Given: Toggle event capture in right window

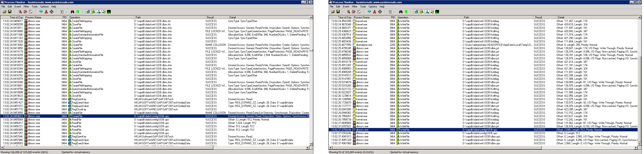Looking at the screenshot, I should [349, 12].
